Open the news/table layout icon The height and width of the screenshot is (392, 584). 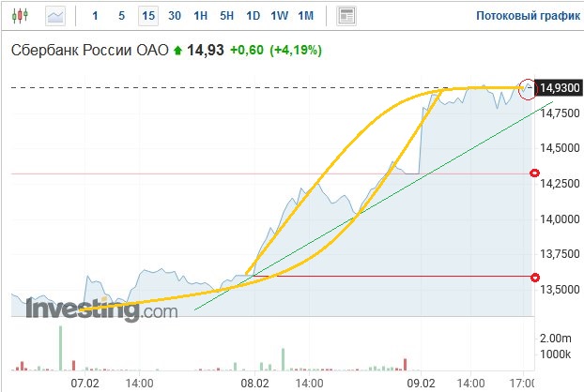click(346, 16)
